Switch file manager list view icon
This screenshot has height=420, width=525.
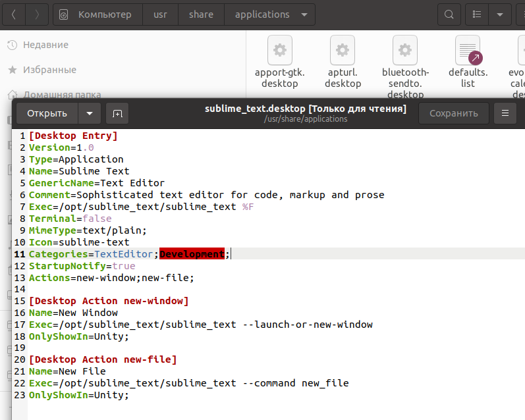tap(476, 14)
